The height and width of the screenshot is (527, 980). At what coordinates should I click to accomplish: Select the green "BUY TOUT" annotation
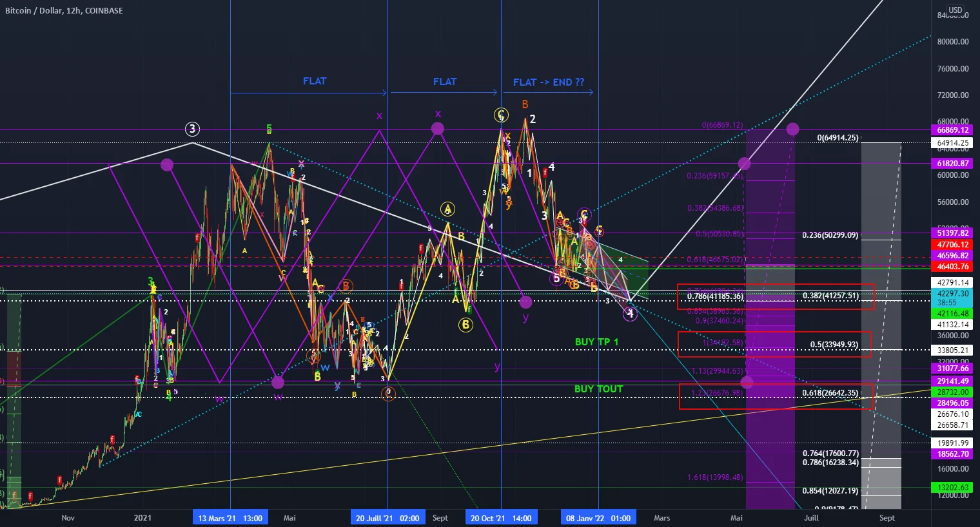(x=599, y=389)
